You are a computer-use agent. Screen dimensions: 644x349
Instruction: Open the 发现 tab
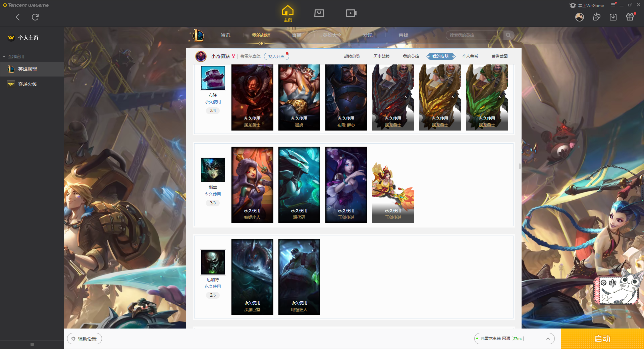click(368, 35)
